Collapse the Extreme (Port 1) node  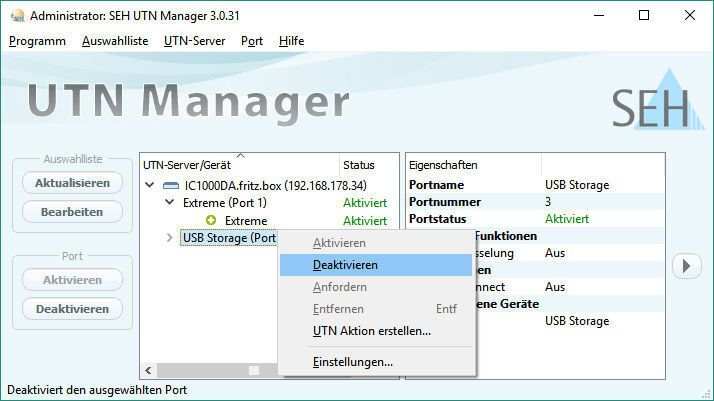[169, 202]
